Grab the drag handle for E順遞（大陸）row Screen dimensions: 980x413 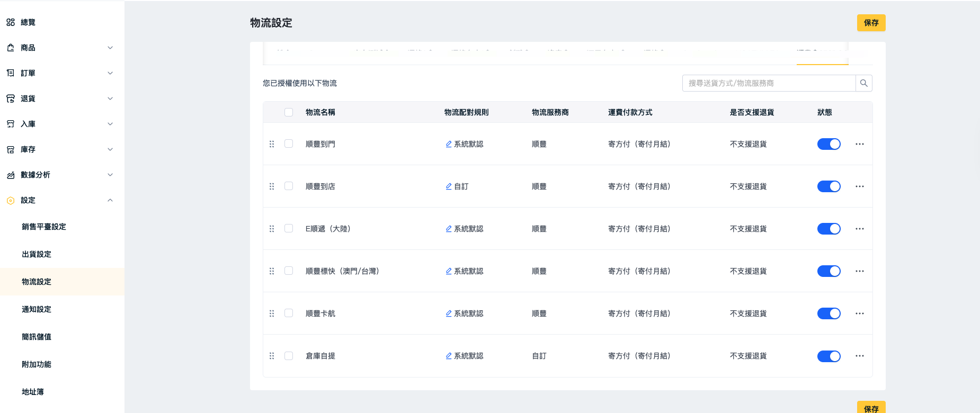tap(272, 229)
